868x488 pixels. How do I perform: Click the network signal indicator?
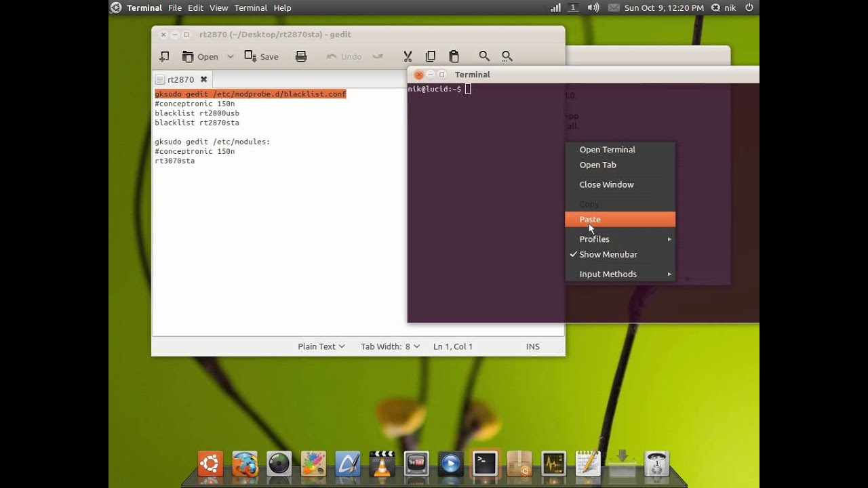point(555,8)
